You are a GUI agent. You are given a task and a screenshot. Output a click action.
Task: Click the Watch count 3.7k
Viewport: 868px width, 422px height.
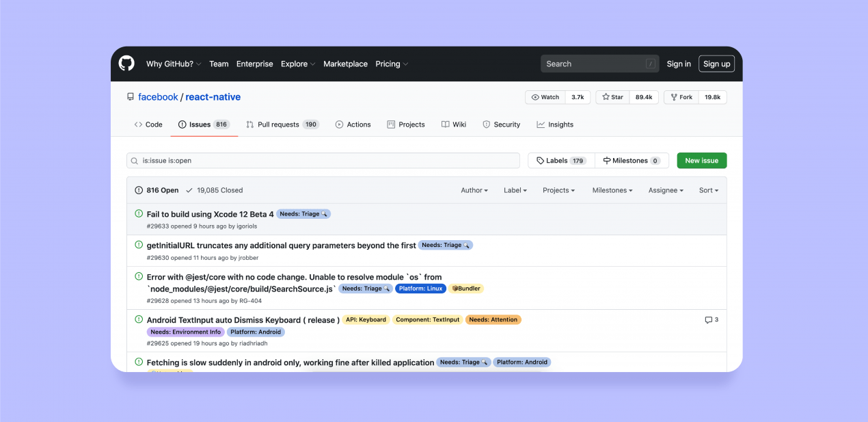coord(578,97)
